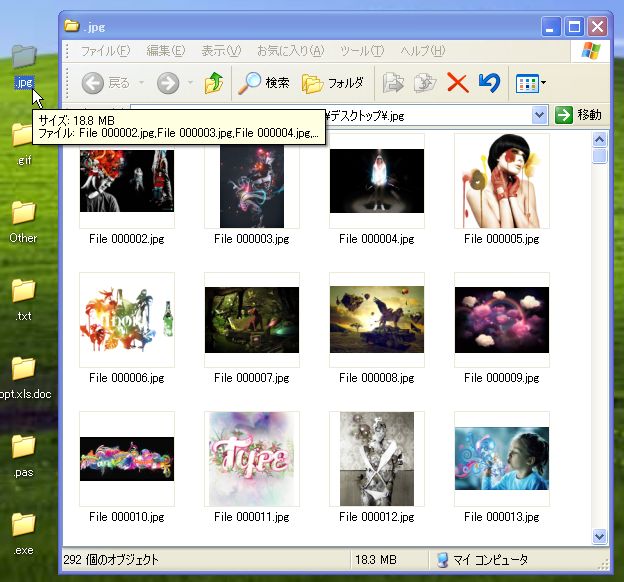
Task: Click the Back arrow toolbar button
Action: click(93, 83)
